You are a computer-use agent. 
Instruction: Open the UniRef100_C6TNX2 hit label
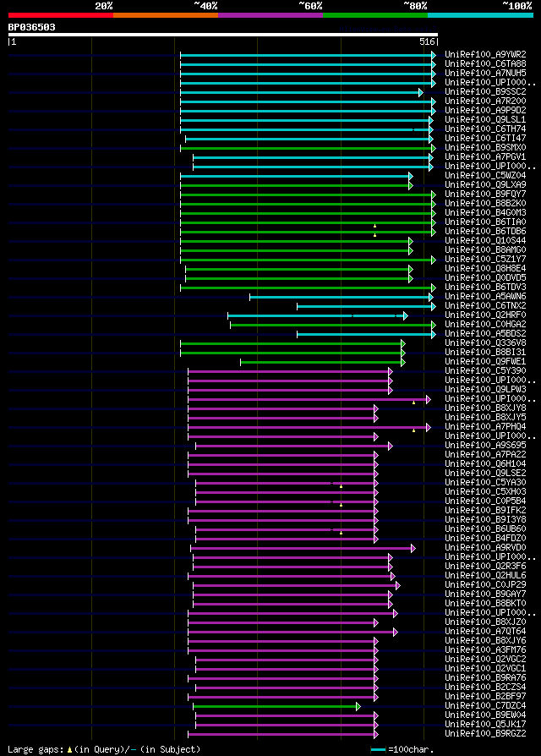(485, 305)
